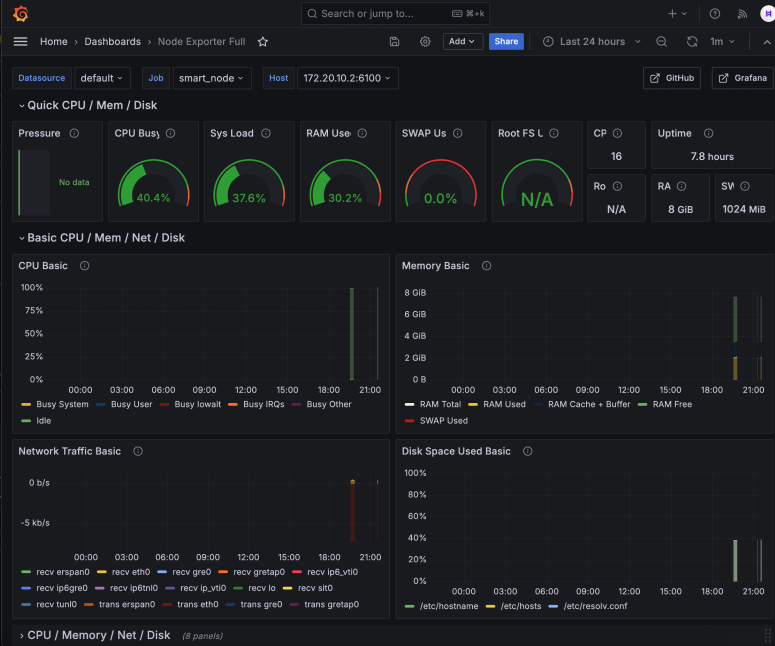Show info for the SWAP Used panel
775x646 pixels.
[458, 133]
